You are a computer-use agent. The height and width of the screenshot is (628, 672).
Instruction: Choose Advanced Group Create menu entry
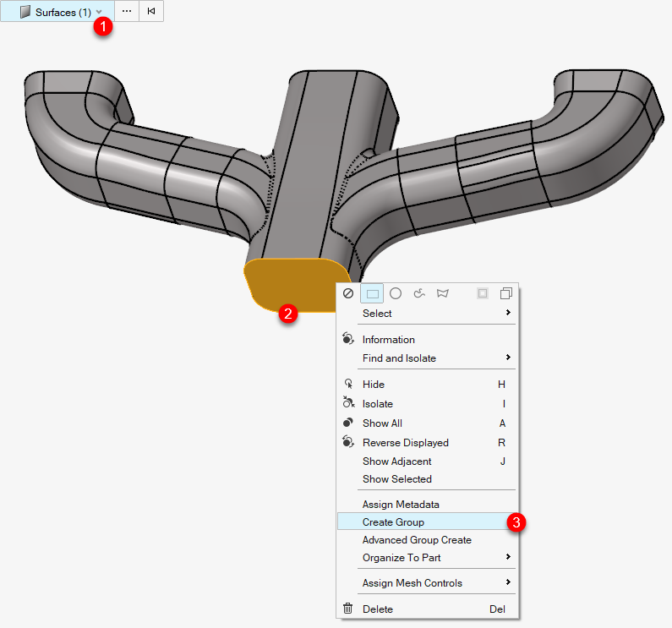tap(417, 540)
